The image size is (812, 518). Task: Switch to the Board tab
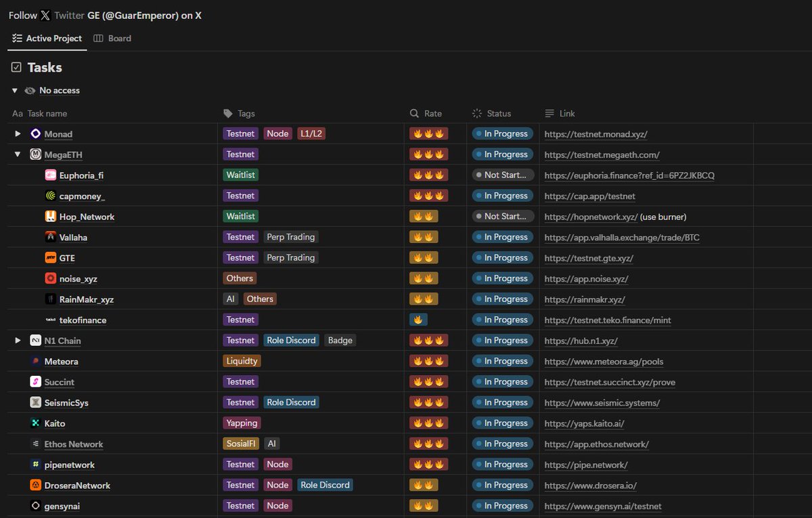coord(112,39)
